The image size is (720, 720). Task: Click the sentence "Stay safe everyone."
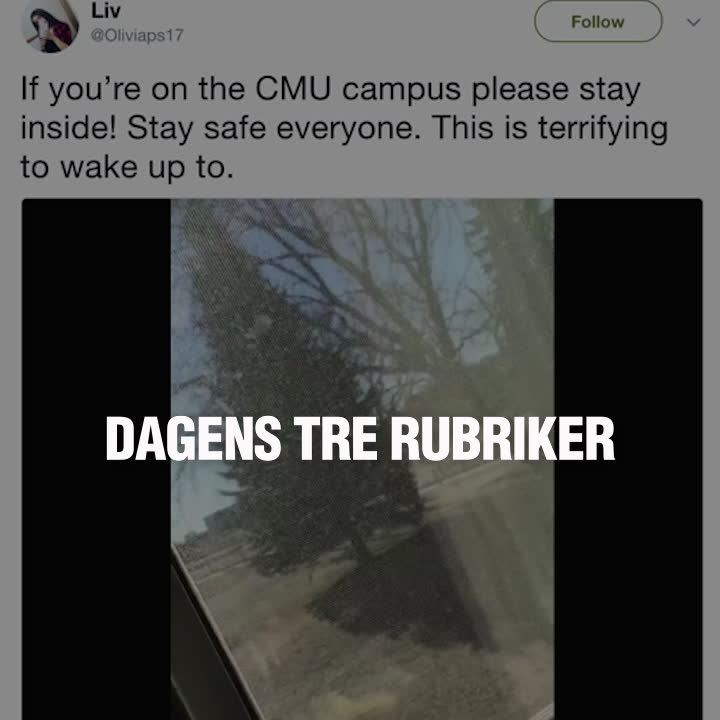point(274,128)
